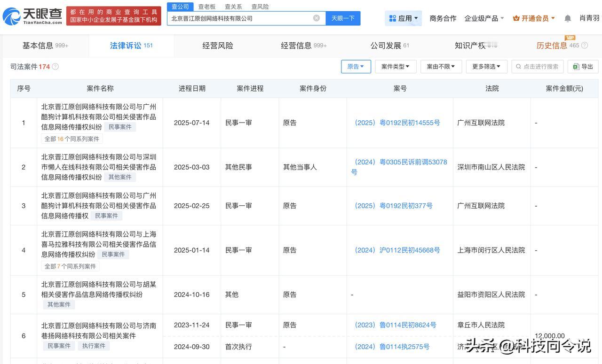Click the Excel icon on 导出 button
Image resolution: width=602 pixels, height=364 pixels.
click(576, 67)
